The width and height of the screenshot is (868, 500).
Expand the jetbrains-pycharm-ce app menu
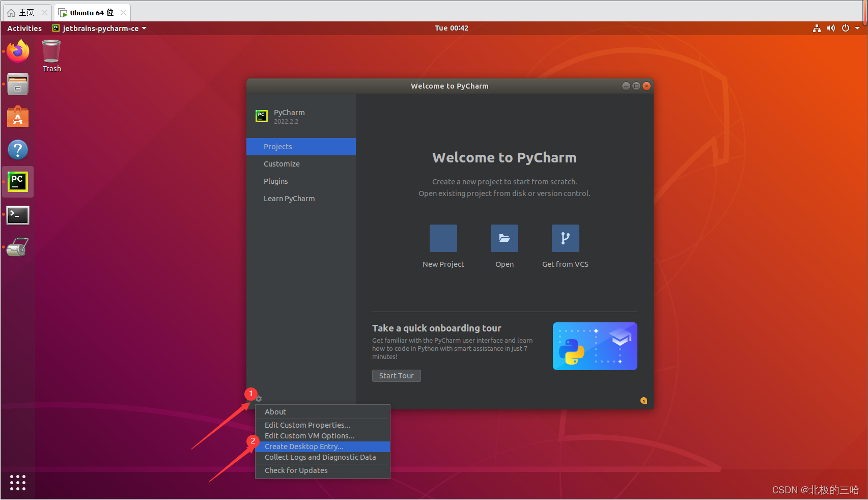[100, 29]
